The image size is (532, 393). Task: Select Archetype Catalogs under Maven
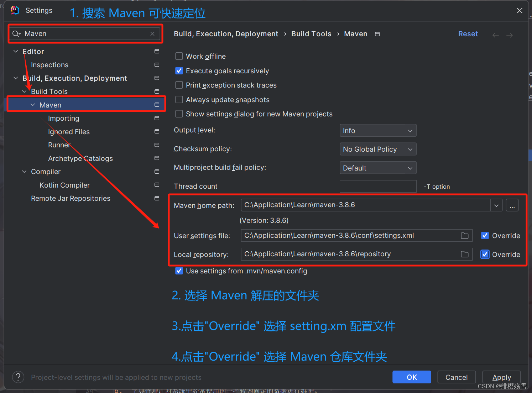click(80, 158)
